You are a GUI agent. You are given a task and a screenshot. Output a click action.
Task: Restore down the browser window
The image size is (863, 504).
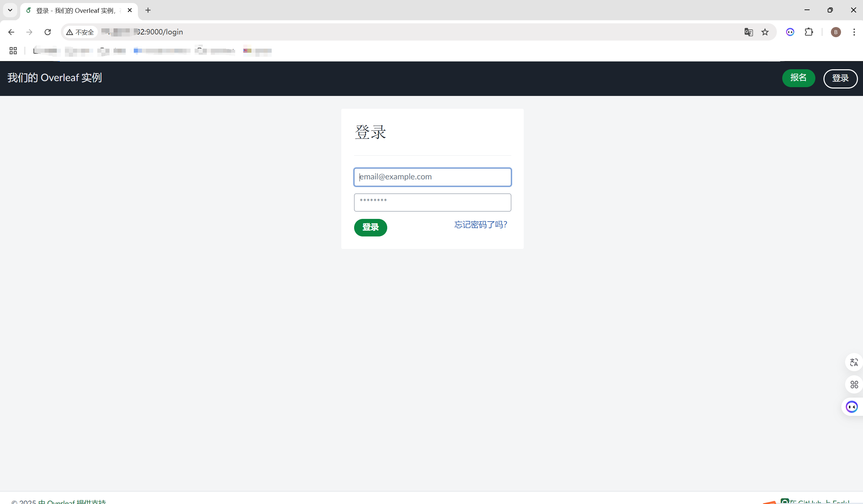(x=830, y=10)
